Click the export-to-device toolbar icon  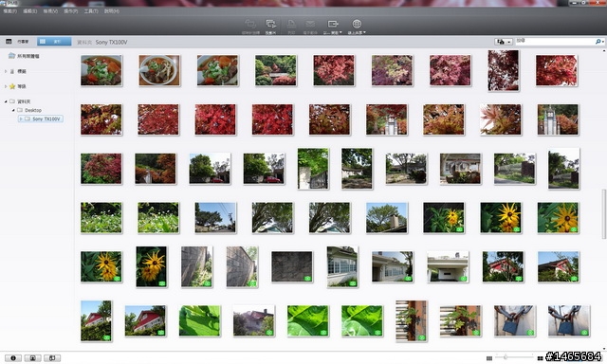coord(333,24)
